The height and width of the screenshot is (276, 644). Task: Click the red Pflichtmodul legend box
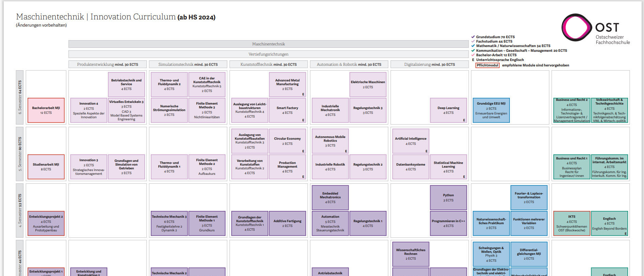pos(487,65)
